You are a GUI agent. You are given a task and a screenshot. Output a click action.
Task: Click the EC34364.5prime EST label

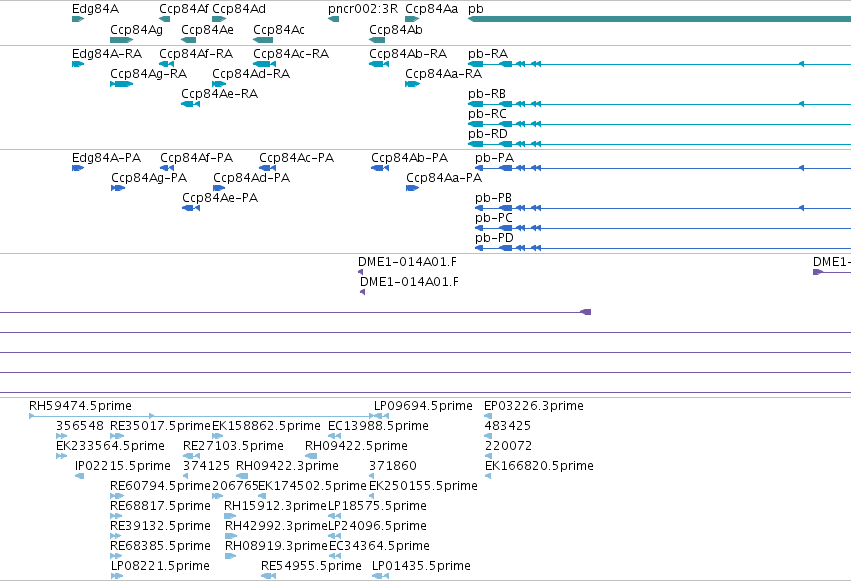(x=379, y=546)
